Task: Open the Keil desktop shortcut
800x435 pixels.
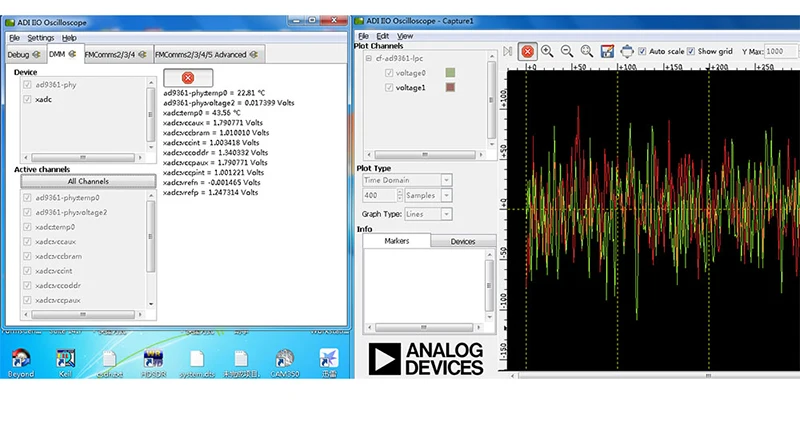Action: (65, 363)
